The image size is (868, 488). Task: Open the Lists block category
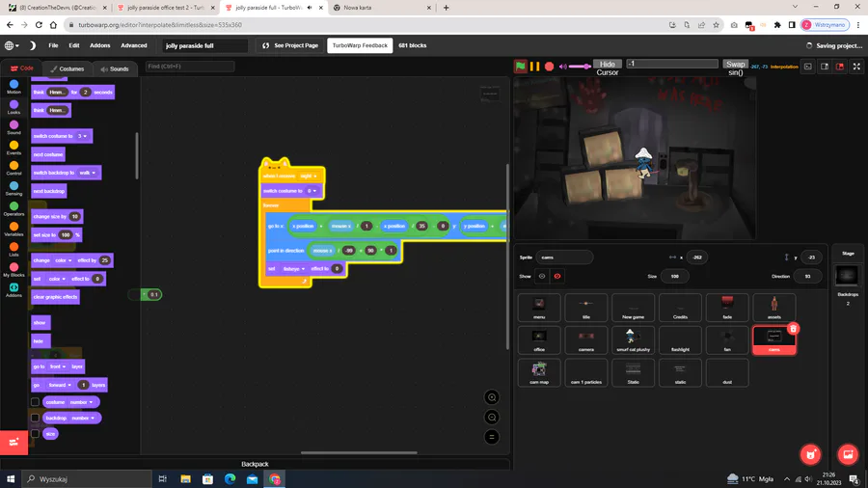(14, 250)
